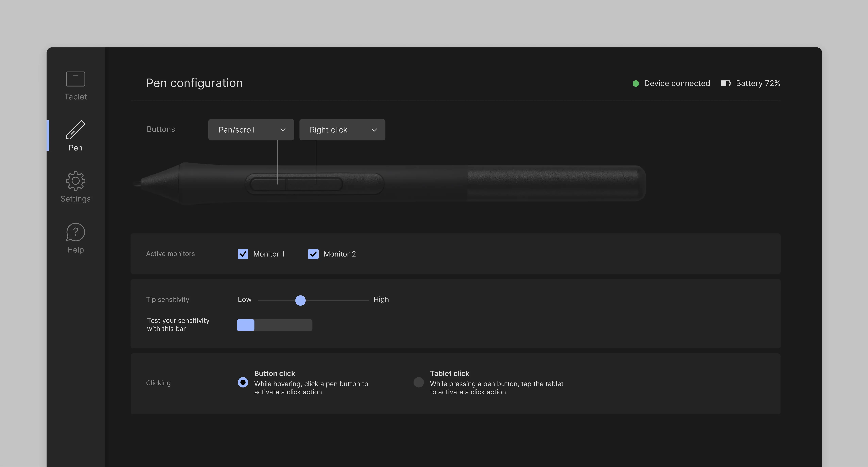
Task: Select the Tablet click option
Action: 418,382
